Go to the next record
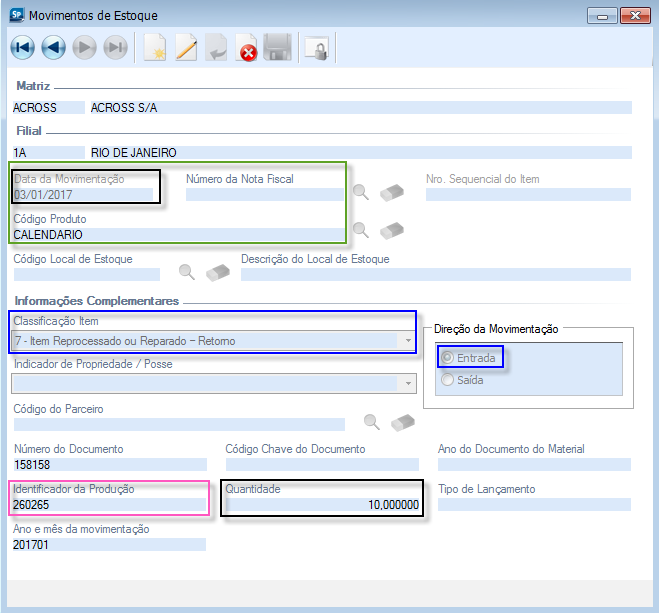The height and width of the screenshot is (613, 659). [x=84, y=47]
